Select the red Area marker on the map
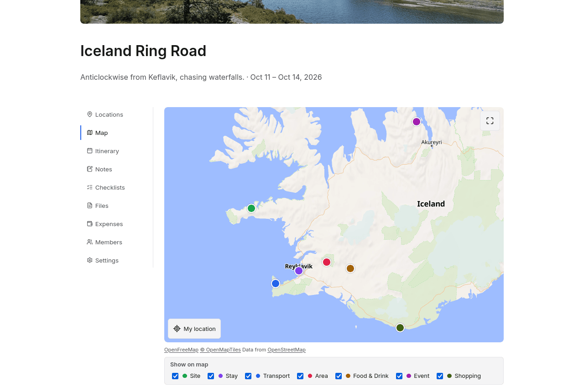The image size is (584, 392). pos(327,262)
